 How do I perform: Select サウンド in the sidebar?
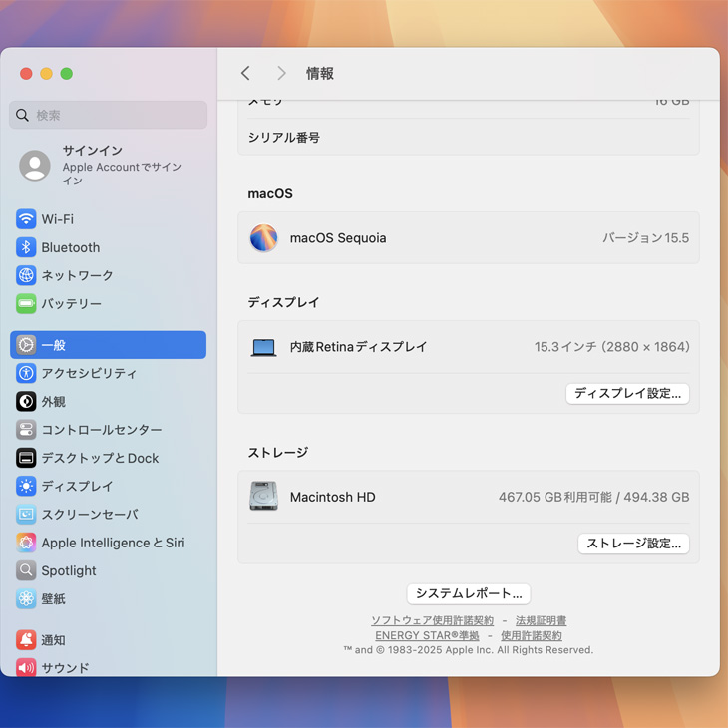(x=108, y=666)
